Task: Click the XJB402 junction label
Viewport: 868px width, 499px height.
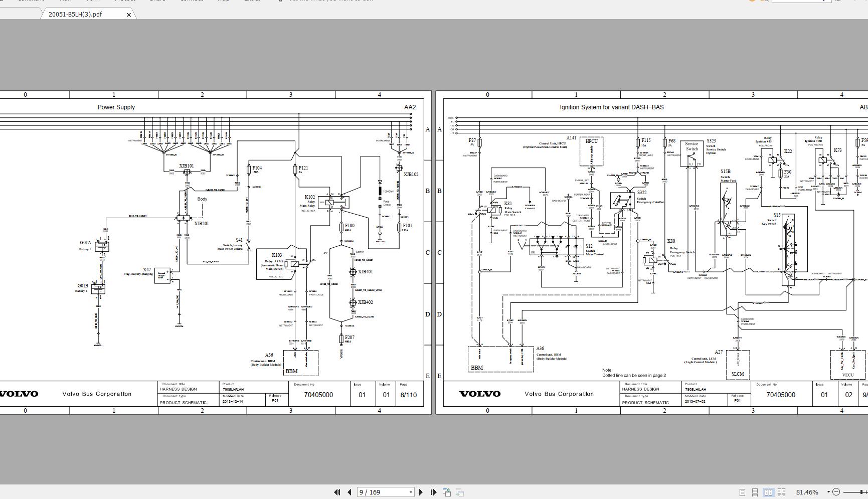Action: pyautogui.click(x=365, y=302)
